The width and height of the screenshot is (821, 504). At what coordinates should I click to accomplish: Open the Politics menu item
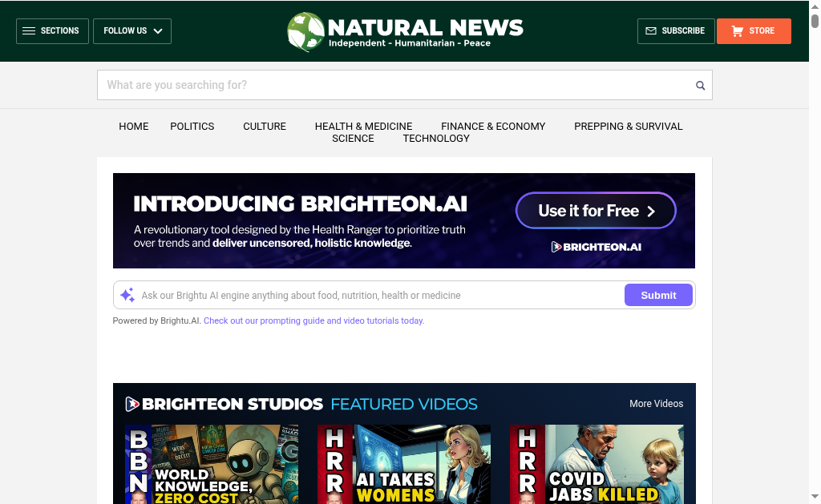pos(192,126)
